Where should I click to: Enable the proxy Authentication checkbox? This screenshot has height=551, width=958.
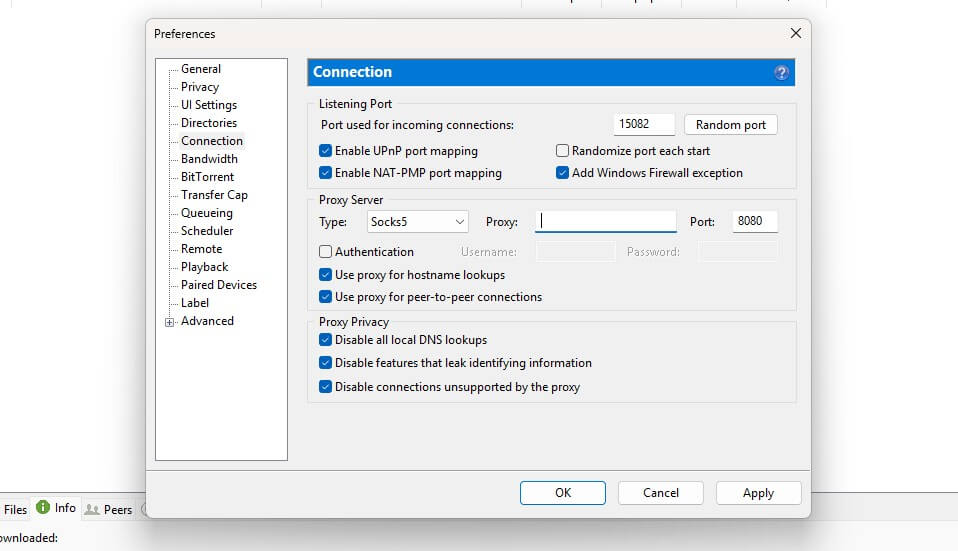pos(325,252)
